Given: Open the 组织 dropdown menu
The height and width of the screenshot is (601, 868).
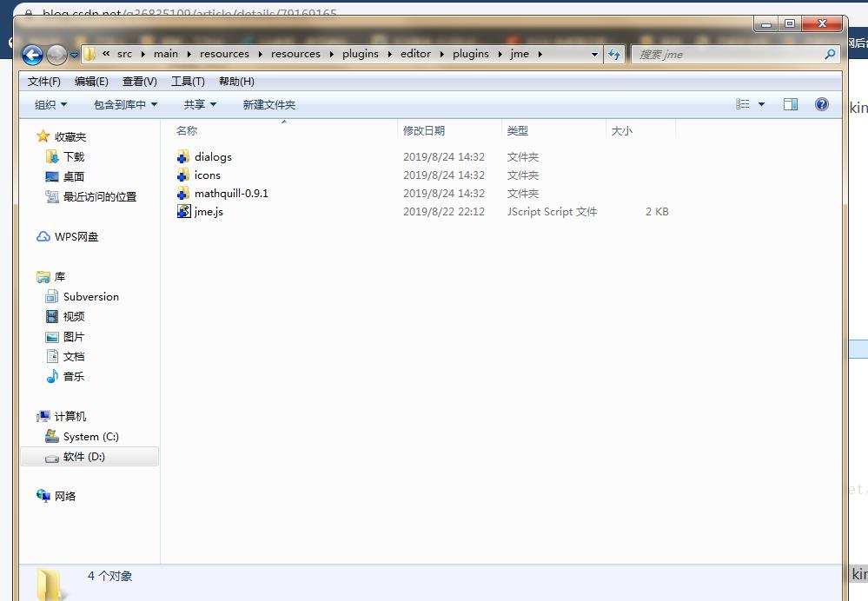Looking at the screenshot, I should [x=50, y=104].
